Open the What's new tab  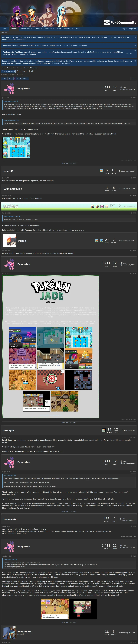25,29
